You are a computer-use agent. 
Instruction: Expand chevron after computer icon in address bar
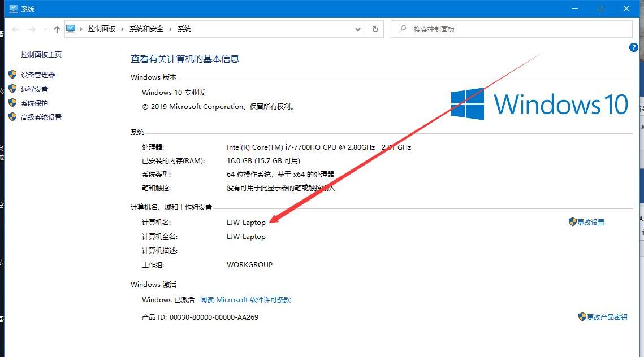pos(81,29)
